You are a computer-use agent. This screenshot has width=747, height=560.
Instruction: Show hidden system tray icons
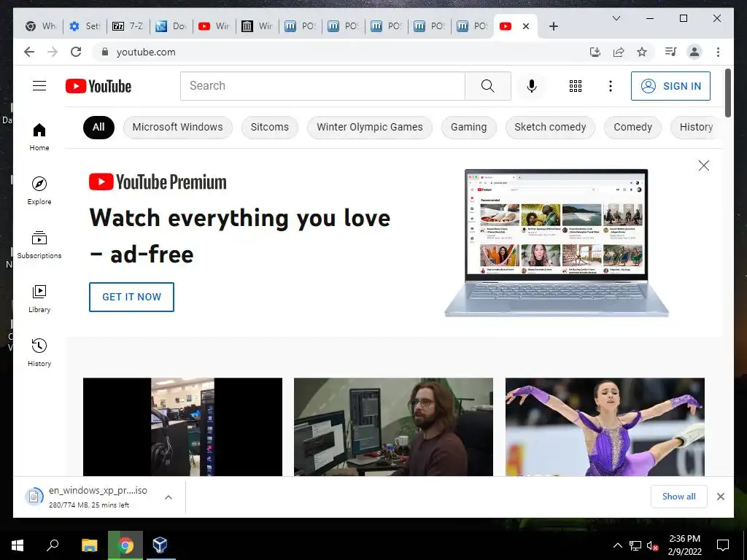617,545
